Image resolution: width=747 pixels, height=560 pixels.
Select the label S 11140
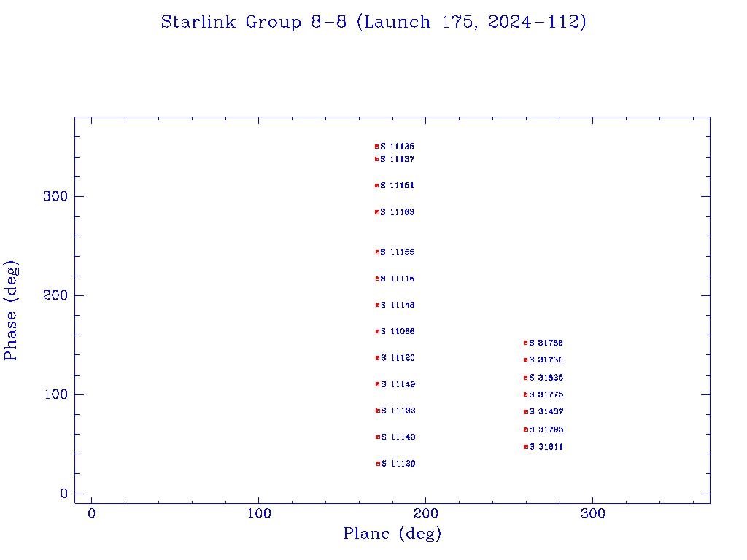point(398,437)
